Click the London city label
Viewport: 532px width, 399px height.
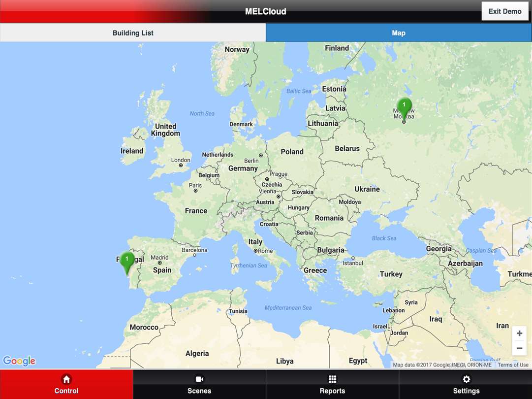[181, 160]
